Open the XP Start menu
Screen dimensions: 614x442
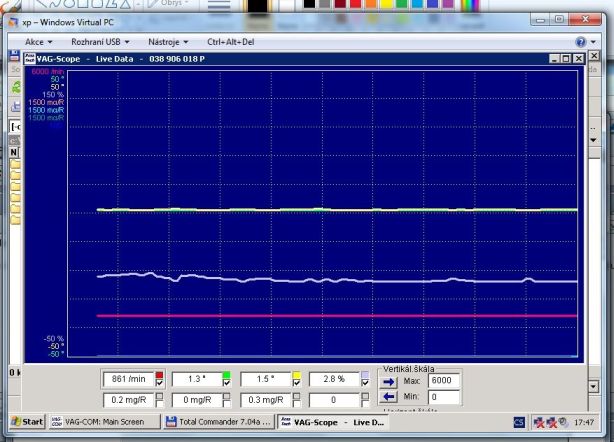pyautogui.click(x=27, y=422)
